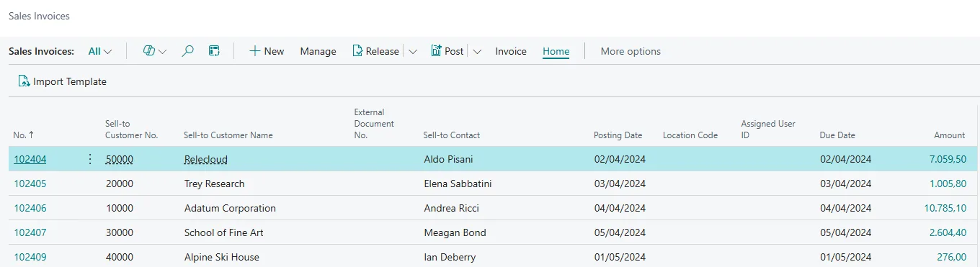The height and width of the screenshot is (267, 980).
Task: Open the list view layout icon
Action: tap(214, 51)
